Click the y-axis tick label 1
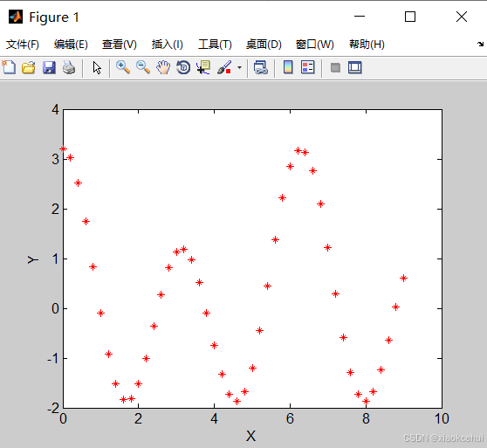 56,258
